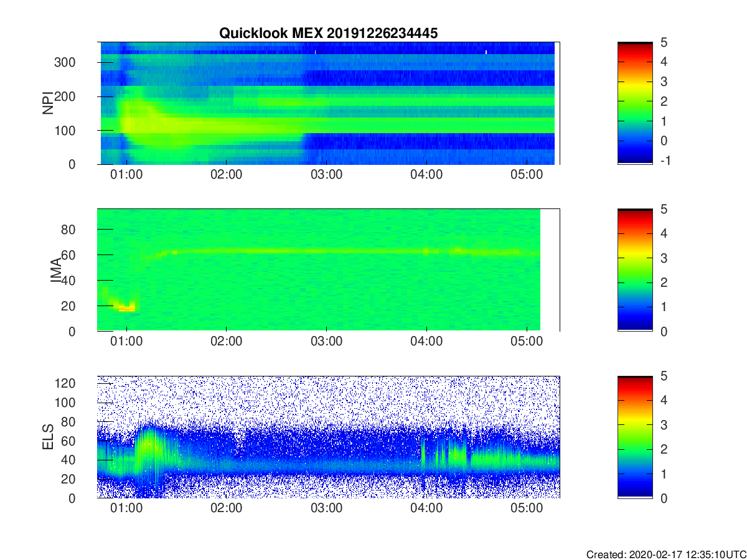This screenshot has height=560, width=747.
Task: Click the "05:00" tick under the ELS plot
Action: [527, 508]
